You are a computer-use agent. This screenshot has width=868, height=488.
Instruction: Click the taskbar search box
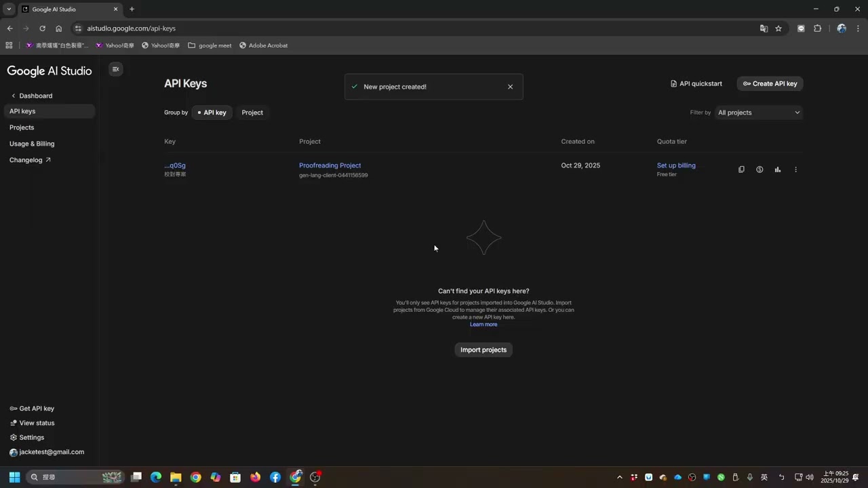75,477
